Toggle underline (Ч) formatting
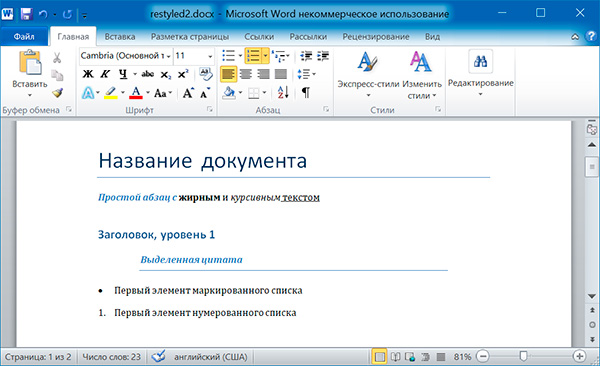Screen dimensions: 600x366 (123, 74)
